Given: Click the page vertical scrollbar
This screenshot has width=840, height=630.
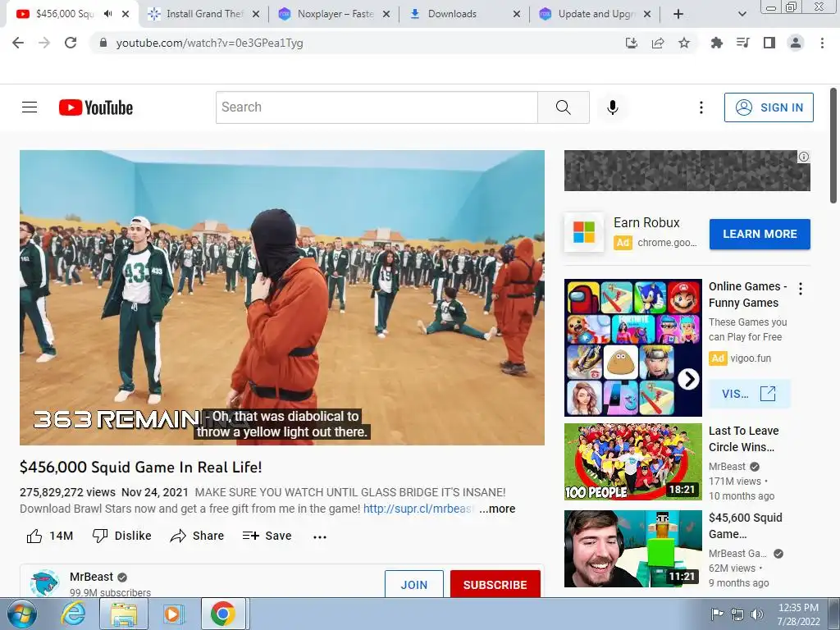Looking at the screenshot, I should pyautogui.click(x=833, y=146).
